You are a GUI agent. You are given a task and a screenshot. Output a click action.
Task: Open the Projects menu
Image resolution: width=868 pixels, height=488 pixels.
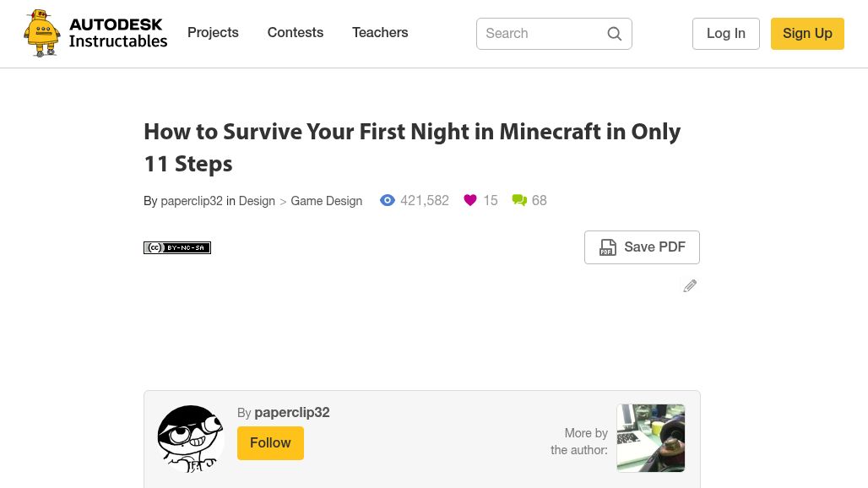coord(213,33)
